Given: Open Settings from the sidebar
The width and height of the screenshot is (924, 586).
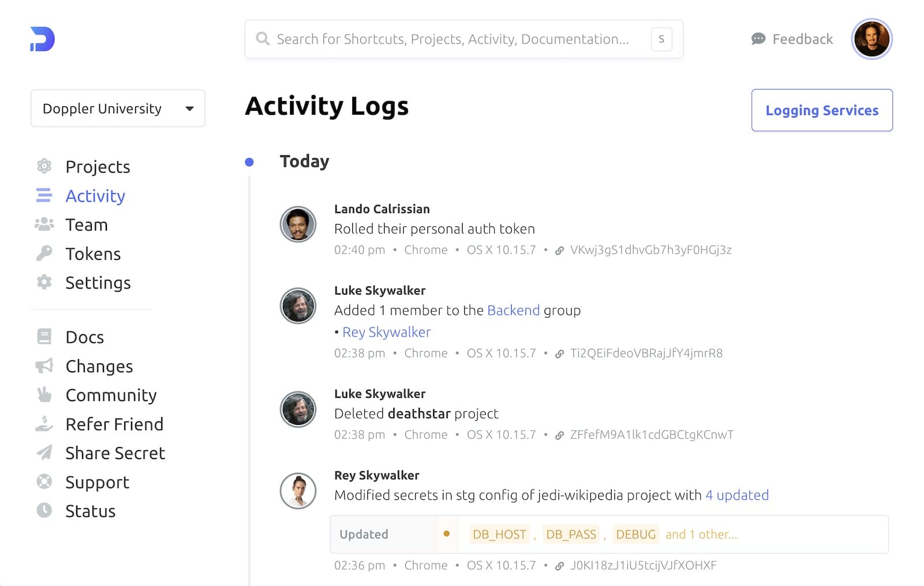Looking at the screenshot, I should pyautogui.click(x=98, y=282).
